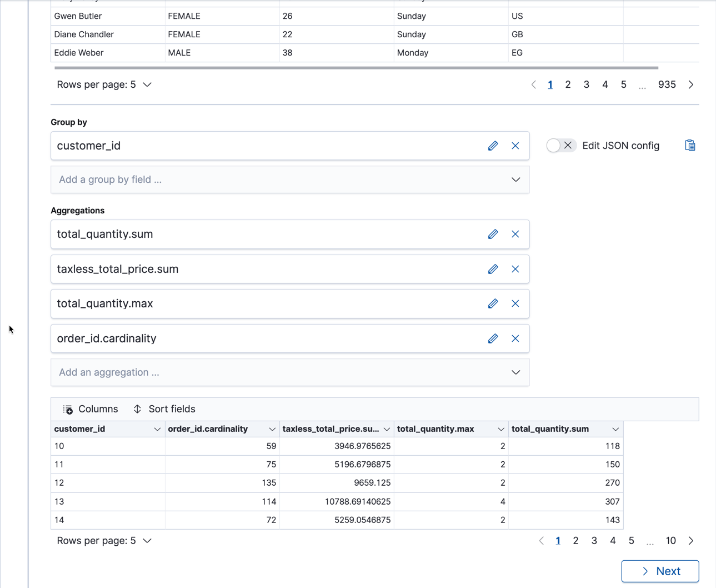This screenshot has width=716, height=588.
Task: Edit the customer_id group by field
Action: click(x=493, y=146)
